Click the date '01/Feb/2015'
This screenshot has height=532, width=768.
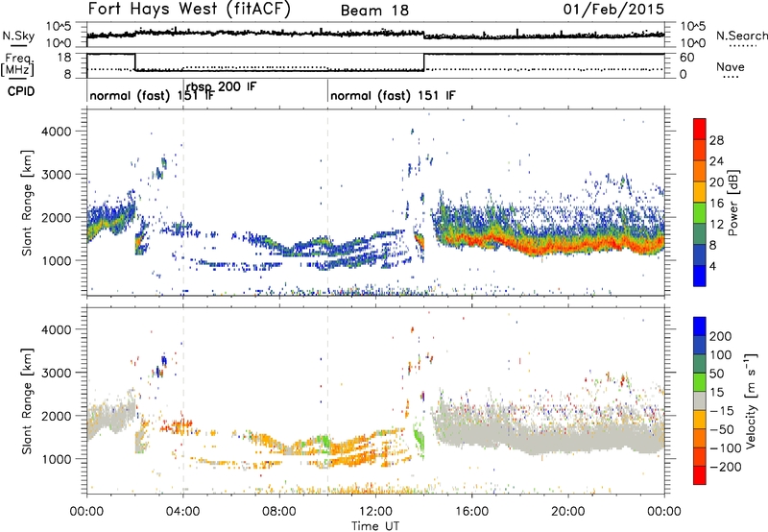tap(613, 9)
